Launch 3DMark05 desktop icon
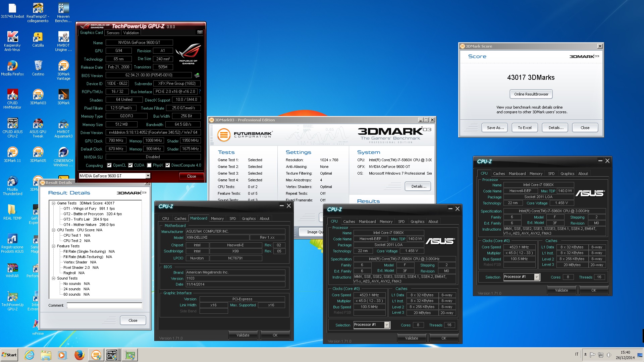The image size is (644, 362). coord(38,155)
